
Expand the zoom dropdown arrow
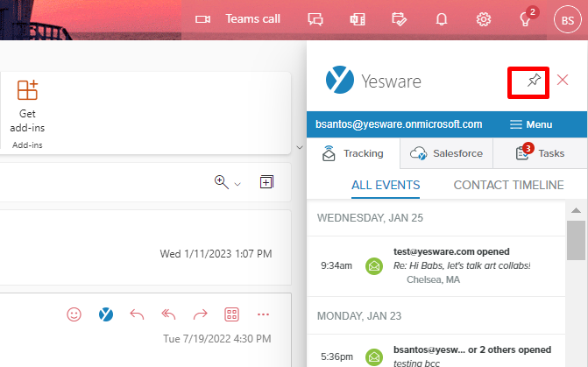click(x=237, y=183)
